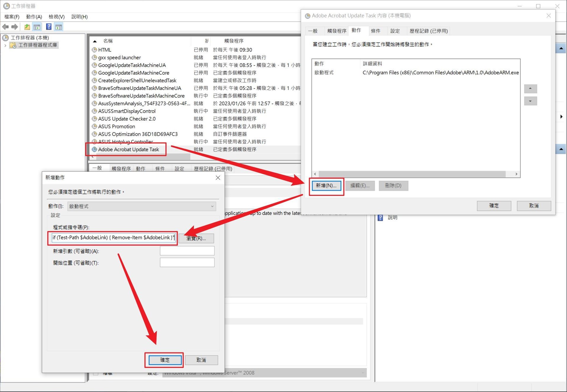Select the gxx speed launcher task
This screenshot has width=567, height=392.
(x=195, y=58)
